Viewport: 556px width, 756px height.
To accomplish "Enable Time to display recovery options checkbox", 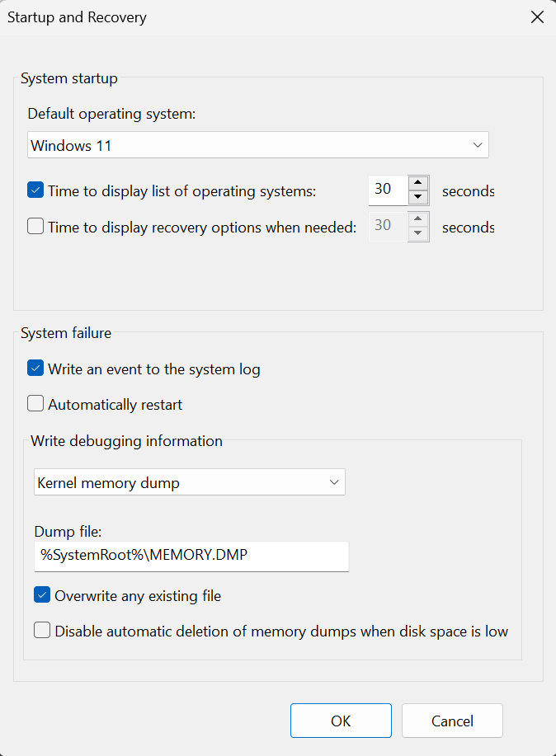I will 35,227.
